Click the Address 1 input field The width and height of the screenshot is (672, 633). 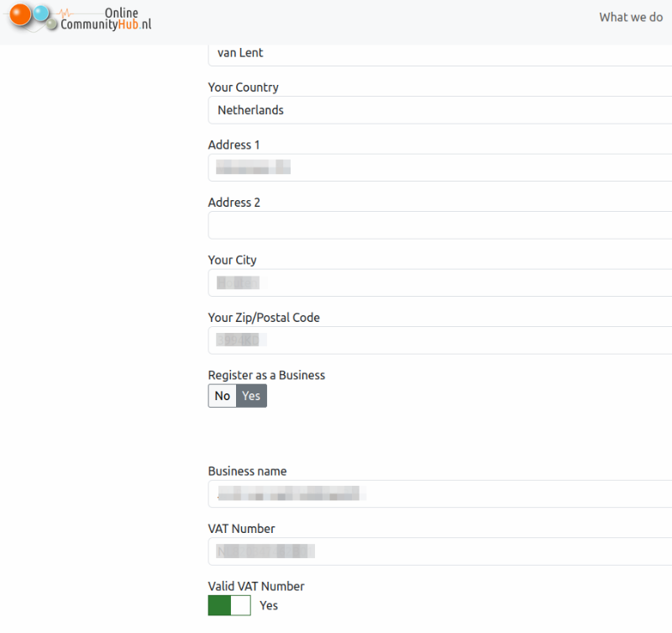point(439,167)
